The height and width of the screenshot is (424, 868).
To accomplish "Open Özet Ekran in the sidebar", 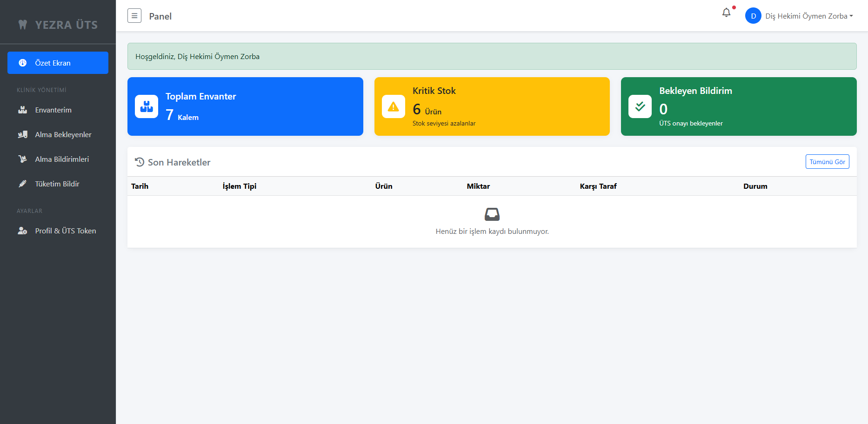I will [58, 63].
